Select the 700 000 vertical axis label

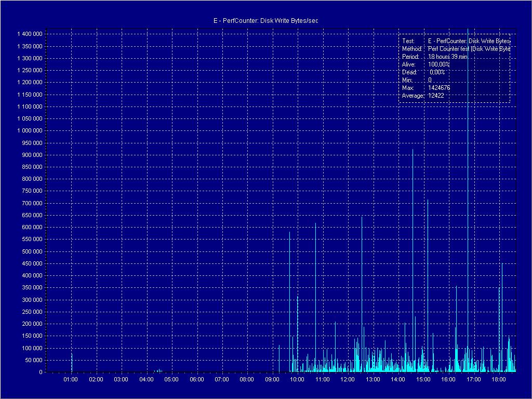(32, 203)
